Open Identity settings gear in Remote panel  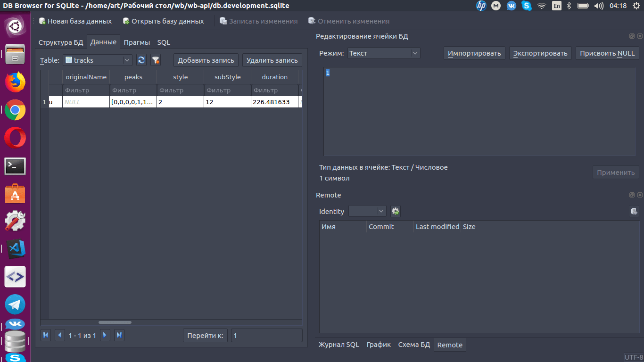click(x=395, y=211)
